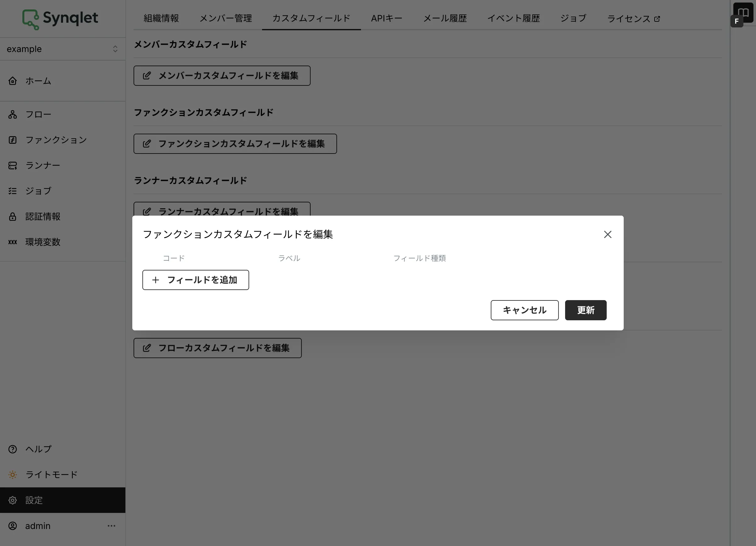
Task: Click the ラベル column header
Action: point(289,258)
